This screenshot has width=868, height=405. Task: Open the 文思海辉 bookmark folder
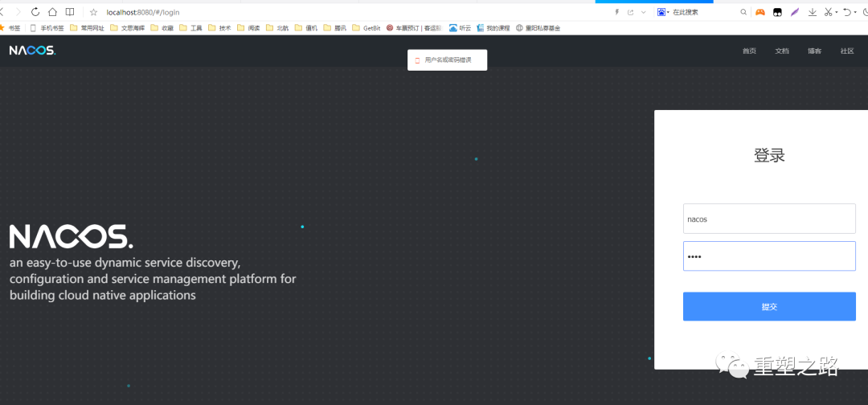click(x=128, y=27)
